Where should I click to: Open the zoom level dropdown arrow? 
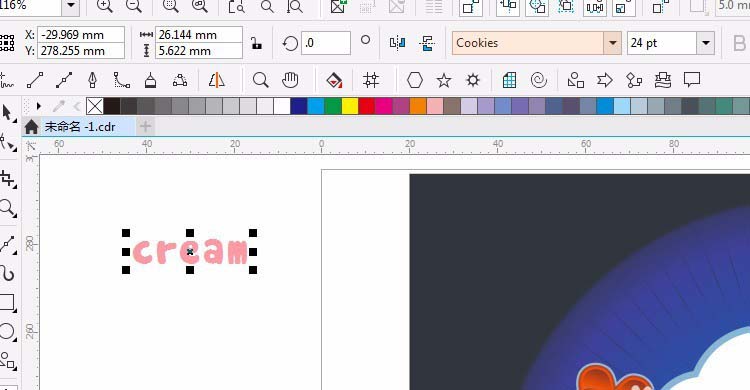pyautogui.click(x=71, y=6)
